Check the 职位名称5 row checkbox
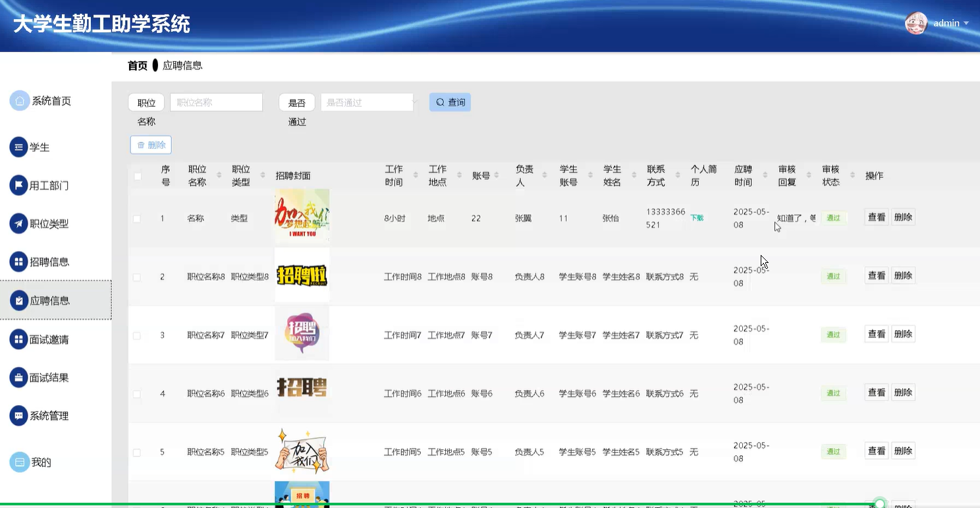980x508 pixels. (137, 453)
